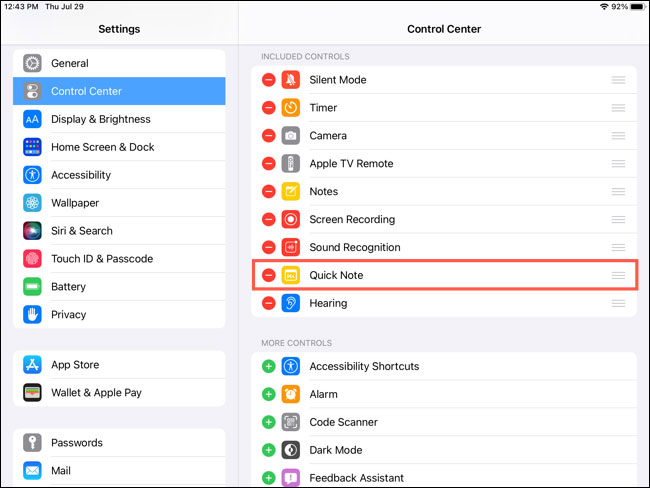This screenshot has height=488, width=650.
Task: Tap the Hearing ear icon
Action: tap(291, 303)
